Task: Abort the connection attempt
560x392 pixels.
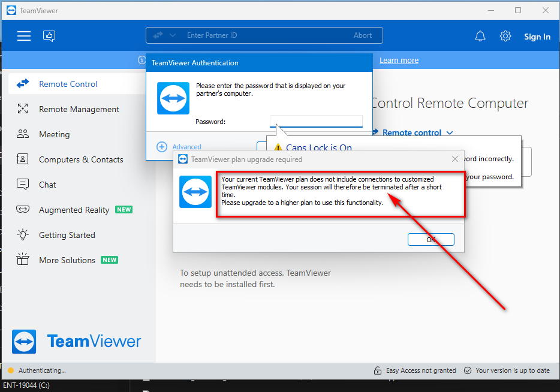Action: (x=363, y=35)
